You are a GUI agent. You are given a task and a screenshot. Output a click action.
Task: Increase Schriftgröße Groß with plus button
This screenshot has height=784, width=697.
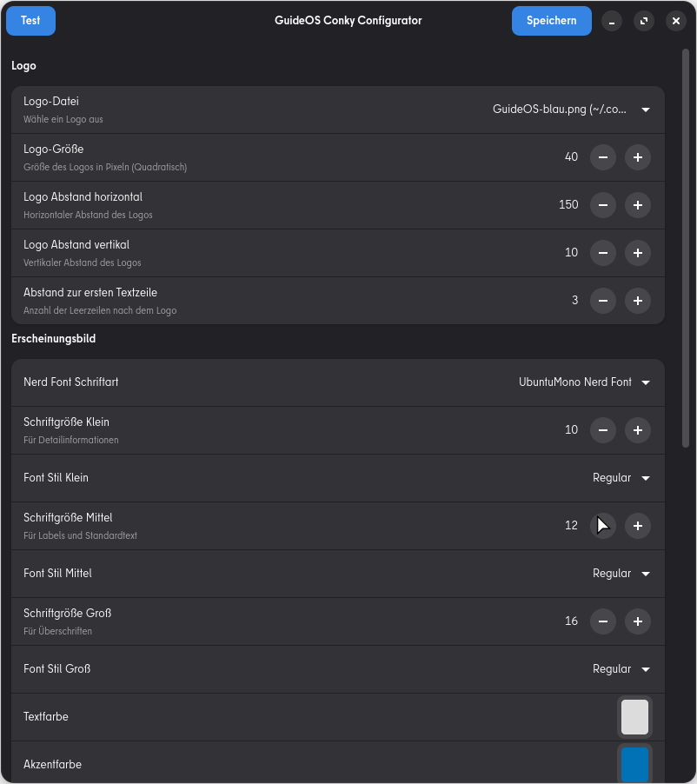638,621
